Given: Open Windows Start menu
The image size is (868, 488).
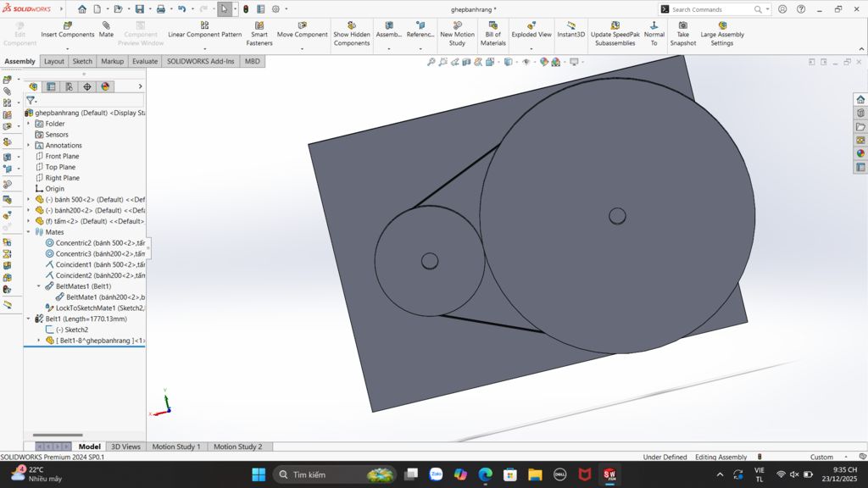Looking at the screenshot, I should (259, 474).
